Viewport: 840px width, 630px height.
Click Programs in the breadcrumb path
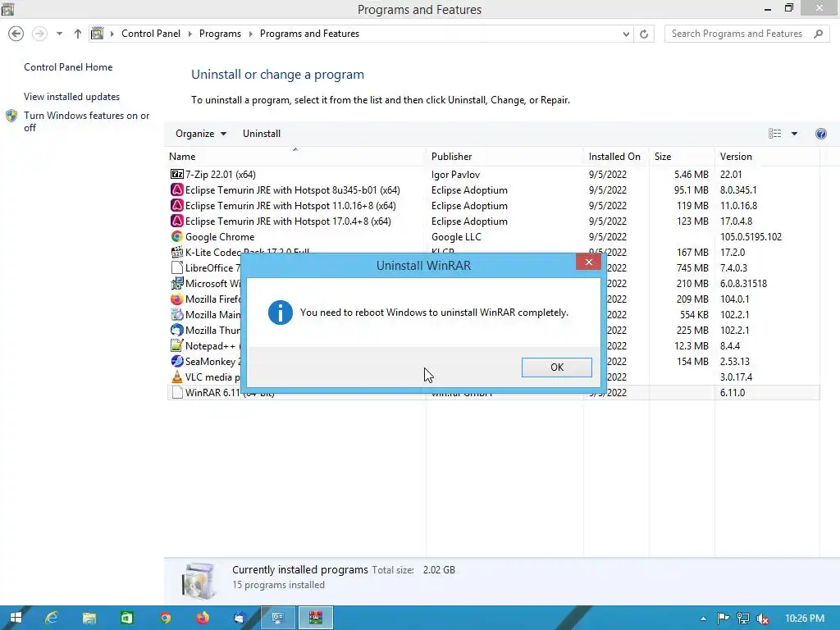(x=220, y=33)
